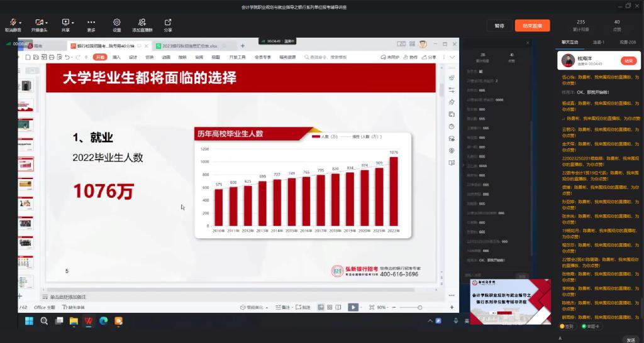This screenshot has width=644, height=343.
Task: Expand the share screen dropdown arrow
Action: 72,22
